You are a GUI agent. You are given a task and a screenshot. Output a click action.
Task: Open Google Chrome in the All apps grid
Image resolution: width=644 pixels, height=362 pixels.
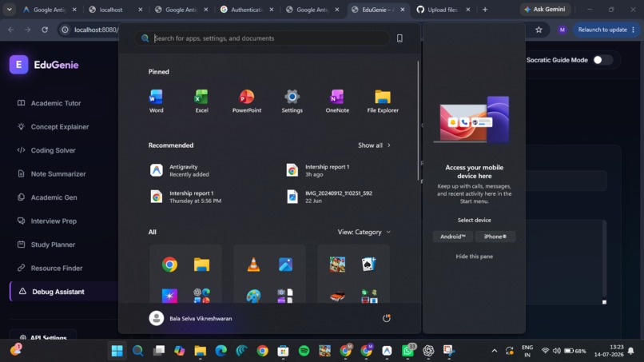pos(169,265)
